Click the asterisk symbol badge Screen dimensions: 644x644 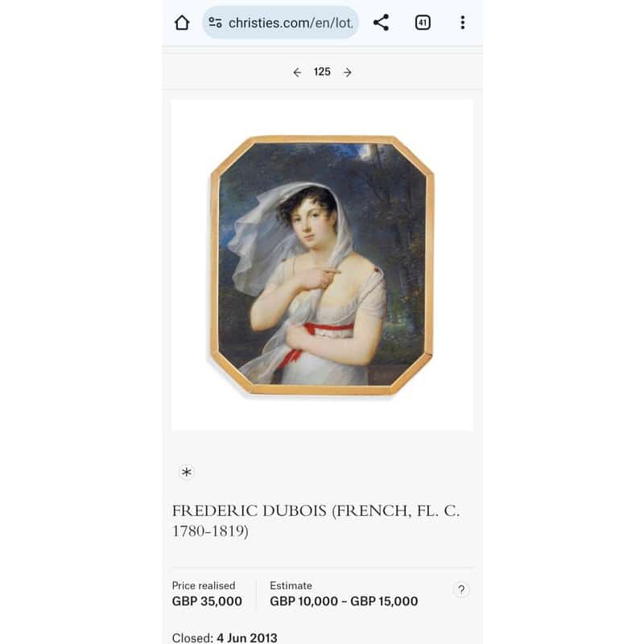tap(187, 472)
